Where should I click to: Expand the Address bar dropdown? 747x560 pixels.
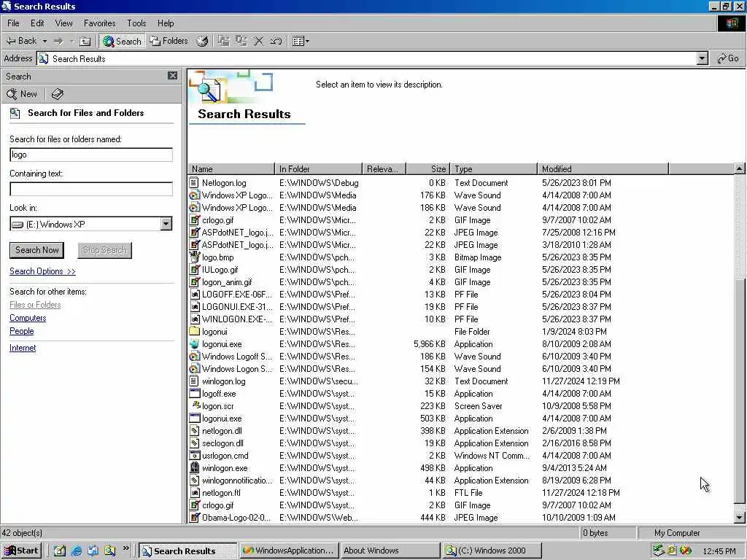pyautogui.click(x=703, y=58)
